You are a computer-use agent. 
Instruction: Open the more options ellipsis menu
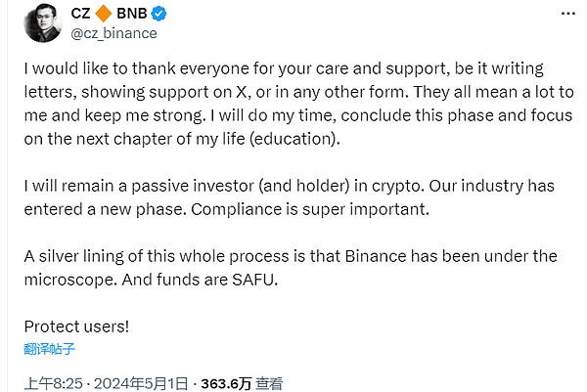pos(564,15)
